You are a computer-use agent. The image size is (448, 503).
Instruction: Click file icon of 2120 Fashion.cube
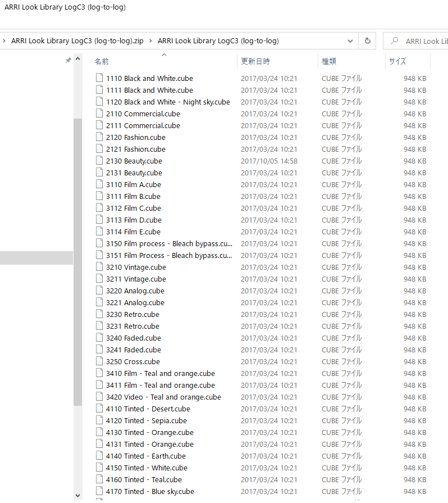point(100,137)
